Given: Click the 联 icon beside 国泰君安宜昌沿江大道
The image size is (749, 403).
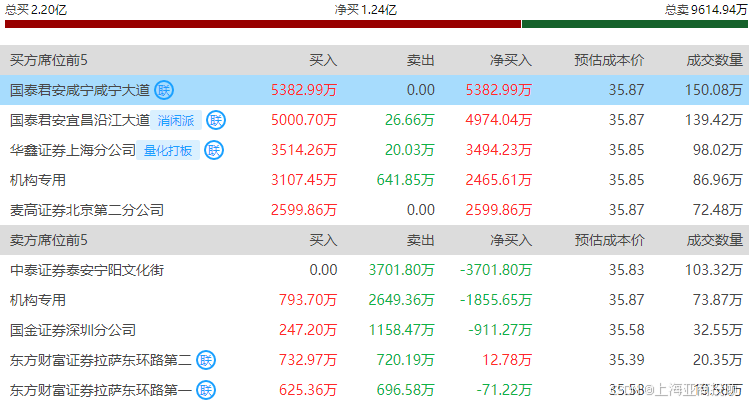Looking at the screenshot, I should tap(216, 120).
